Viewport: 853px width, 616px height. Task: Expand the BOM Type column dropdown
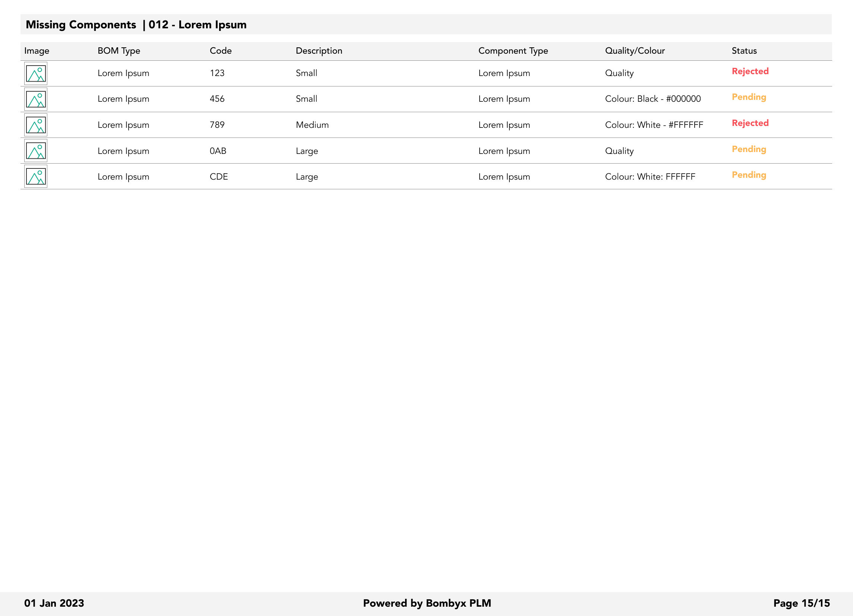[x=119, y=50]
